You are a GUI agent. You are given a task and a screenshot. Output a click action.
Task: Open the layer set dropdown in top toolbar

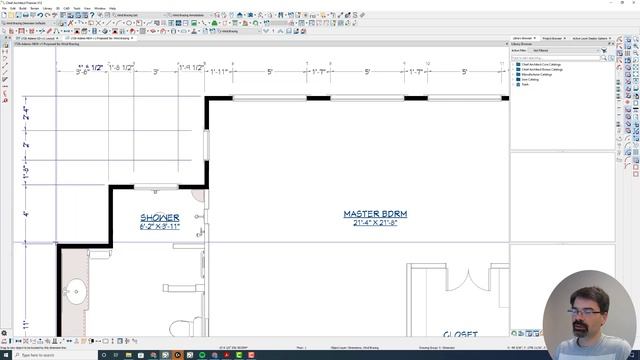(x=139, y=15)
